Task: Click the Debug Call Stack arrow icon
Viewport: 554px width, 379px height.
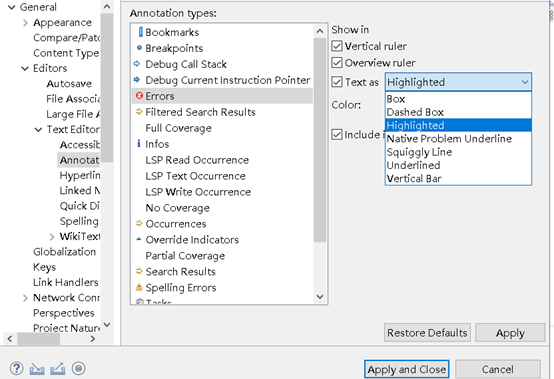Action: coord(137,64)
